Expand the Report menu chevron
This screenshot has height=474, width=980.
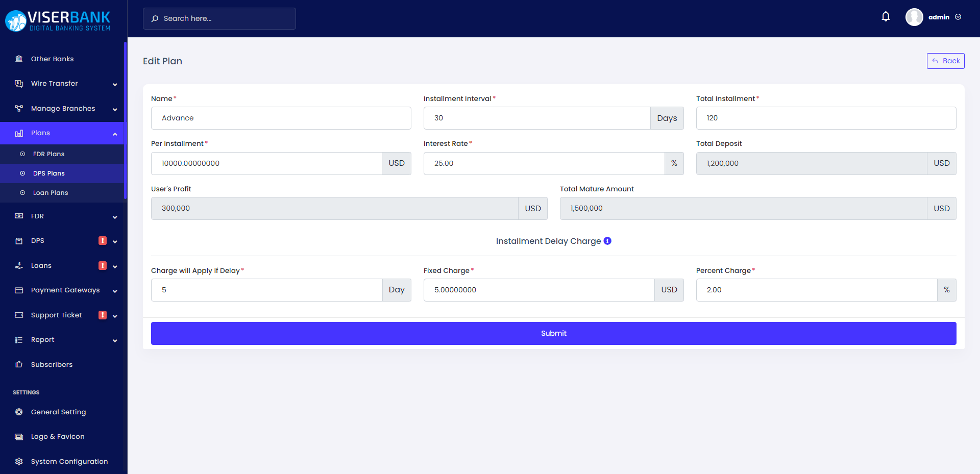click(x=115, y=340)
